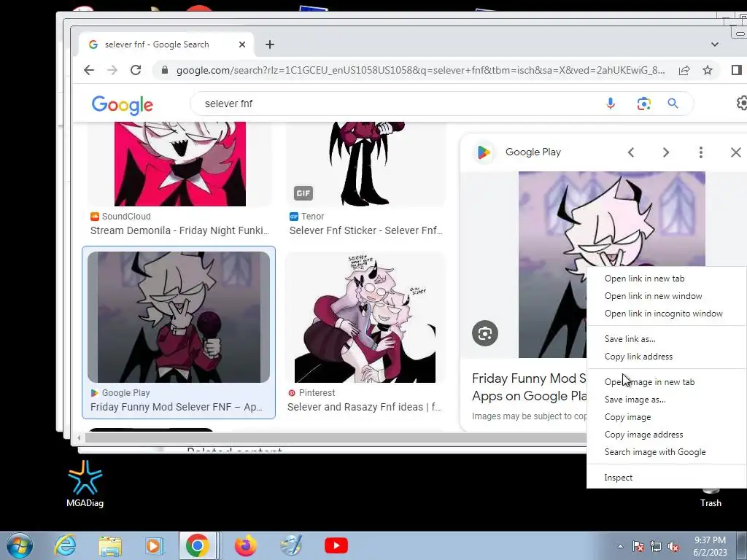Launch Internet Explorer from the taskbar

coord(64,545)
